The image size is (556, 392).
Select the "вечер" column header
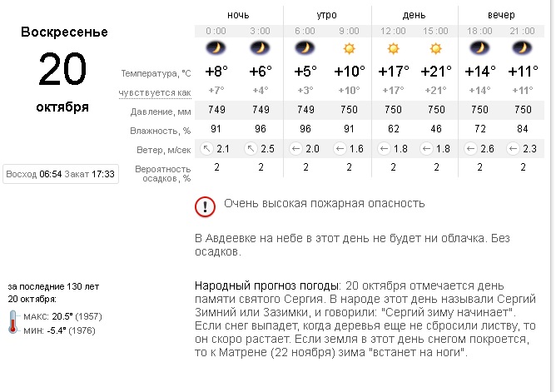pos(500,16)
